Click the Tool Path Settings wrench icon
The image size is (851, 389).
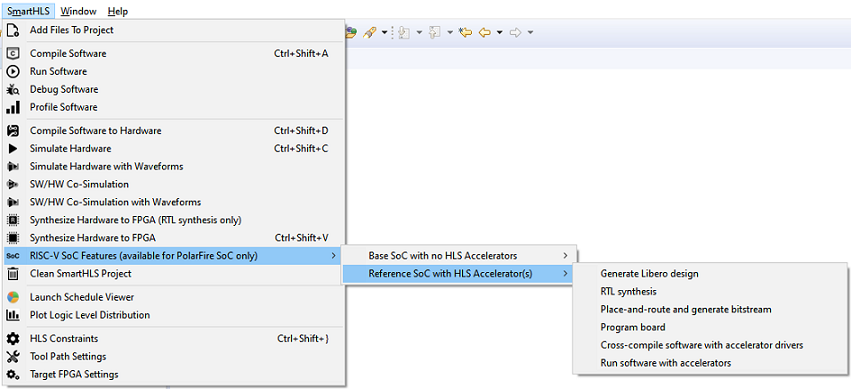(x=12, y=356)
